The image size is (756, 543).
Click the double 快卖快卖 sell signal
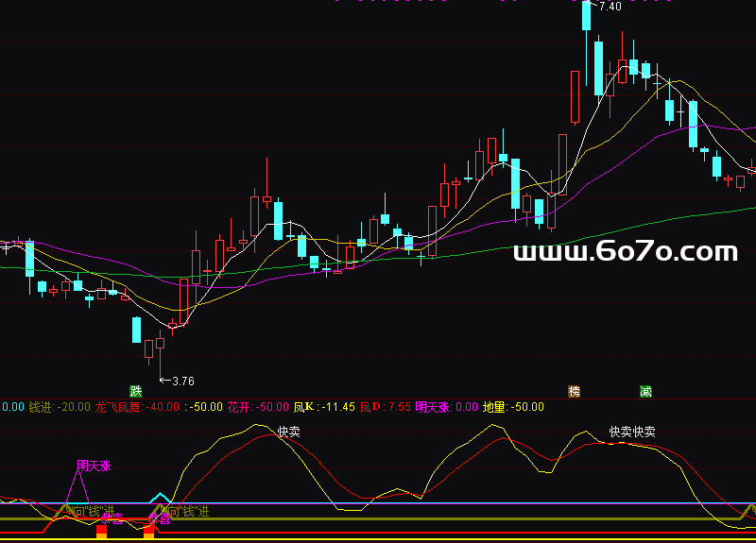[632, 432]
